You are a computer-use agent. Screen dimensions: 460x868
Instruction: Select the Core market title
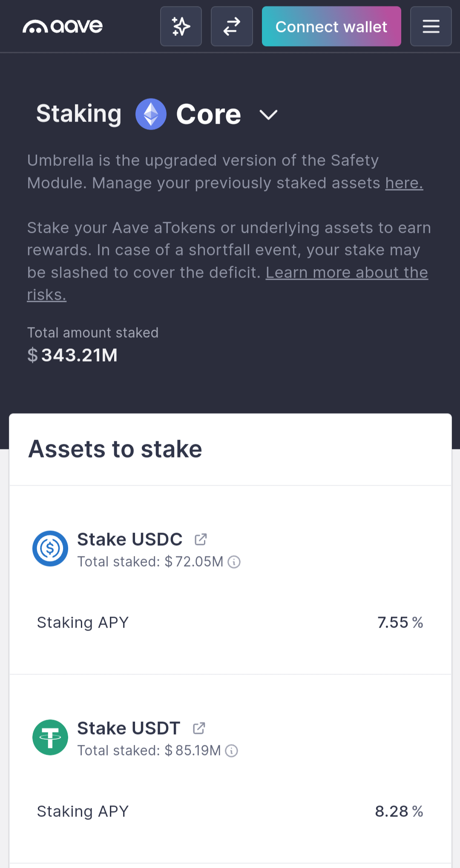pos(208,114)
